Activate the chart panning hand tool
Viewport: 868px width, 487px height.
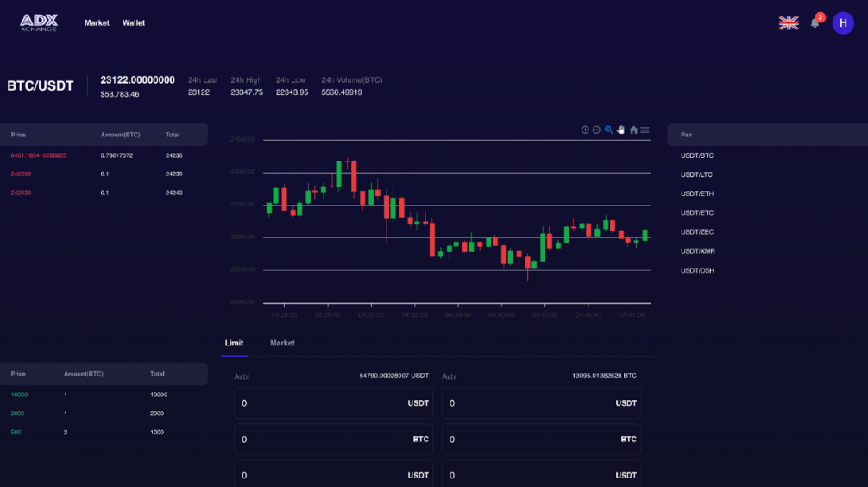coord(620,130)
